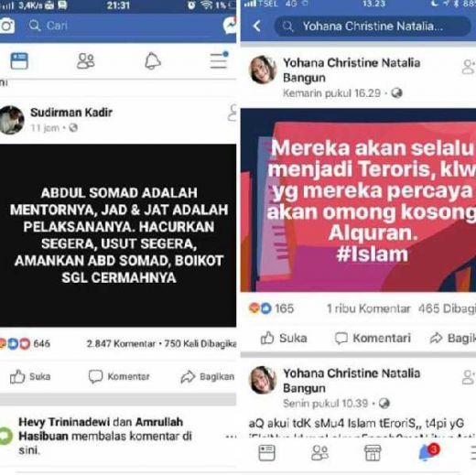Open the Friends tab on left screen
The height and width of the screenshot is (475, 476).
coord(86,61)
